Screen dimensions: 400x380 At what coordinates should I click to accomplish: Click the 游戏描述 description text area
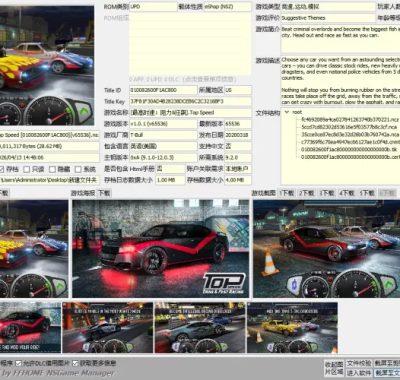pyautogui.click(x=340, y=80)
